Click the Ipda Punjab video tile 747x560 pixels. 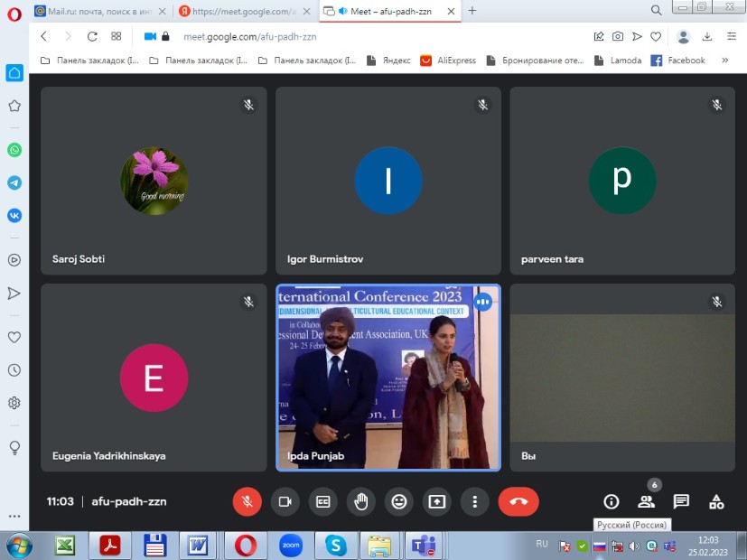pyautogui.click(x=388, y=378)
